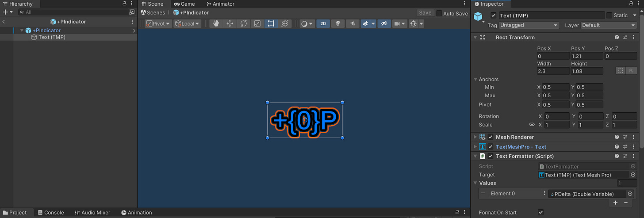The image size is (644, 218).
Task: Open the Gizmos dropdown arrow
Action: coord(422,23)
